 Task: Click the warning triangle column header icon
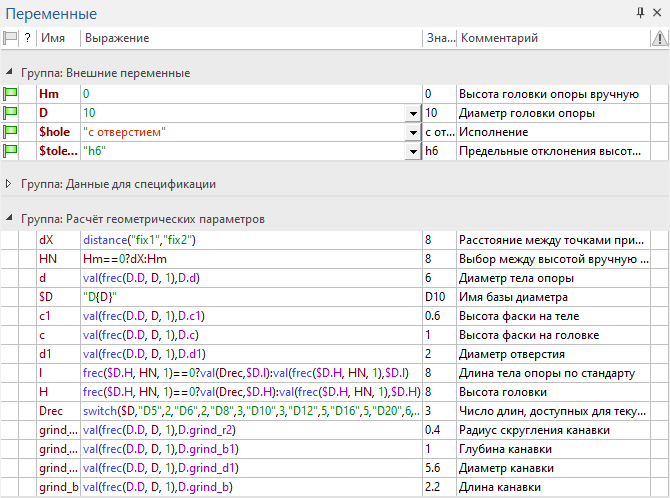pyautogui.click(x=660, y=38)
